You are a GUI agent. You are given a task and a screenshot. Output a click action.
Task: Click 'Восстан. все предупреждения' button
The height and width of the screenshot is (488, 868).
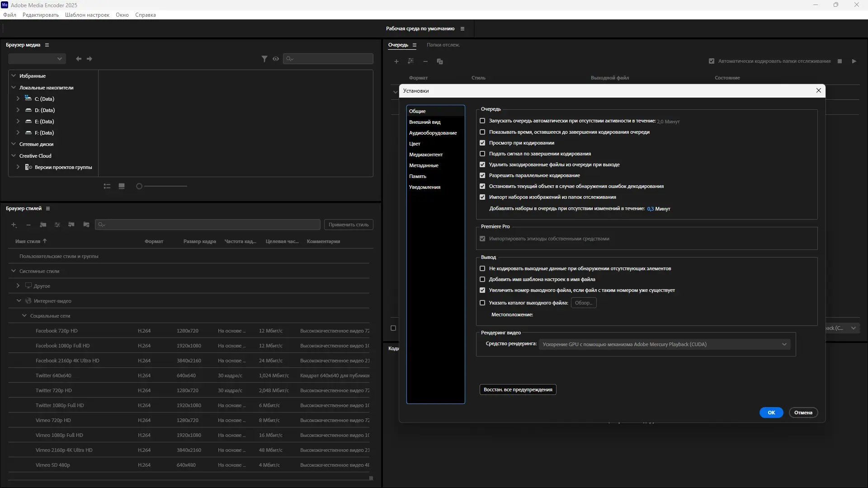pos(518,389)
